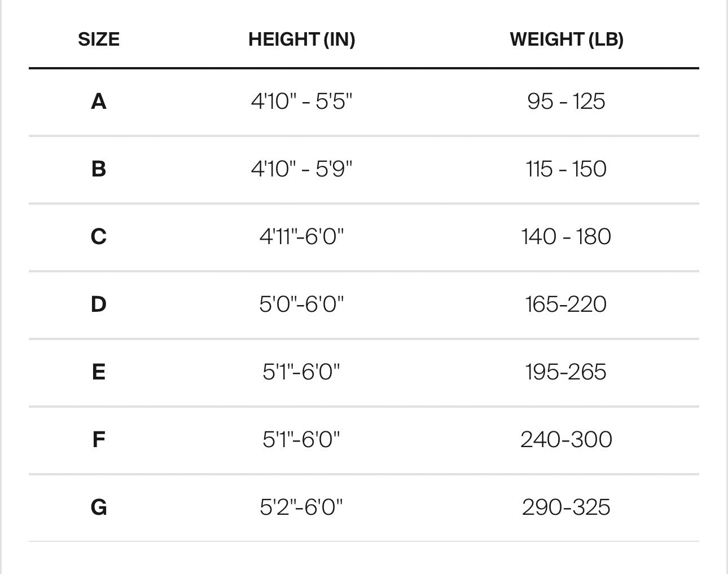
Task: Select size C row label
Action: (x=99, y=236)
